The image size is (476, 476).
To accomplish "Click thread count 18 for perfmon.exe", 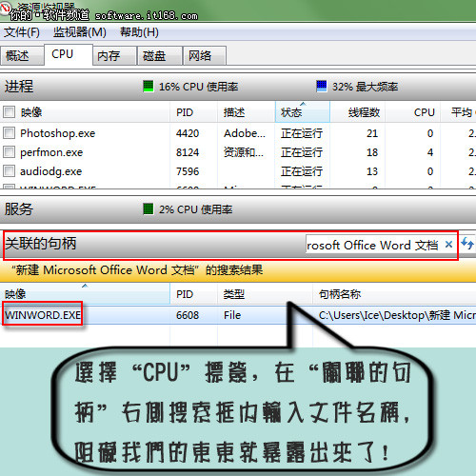I will coord(372,152).
